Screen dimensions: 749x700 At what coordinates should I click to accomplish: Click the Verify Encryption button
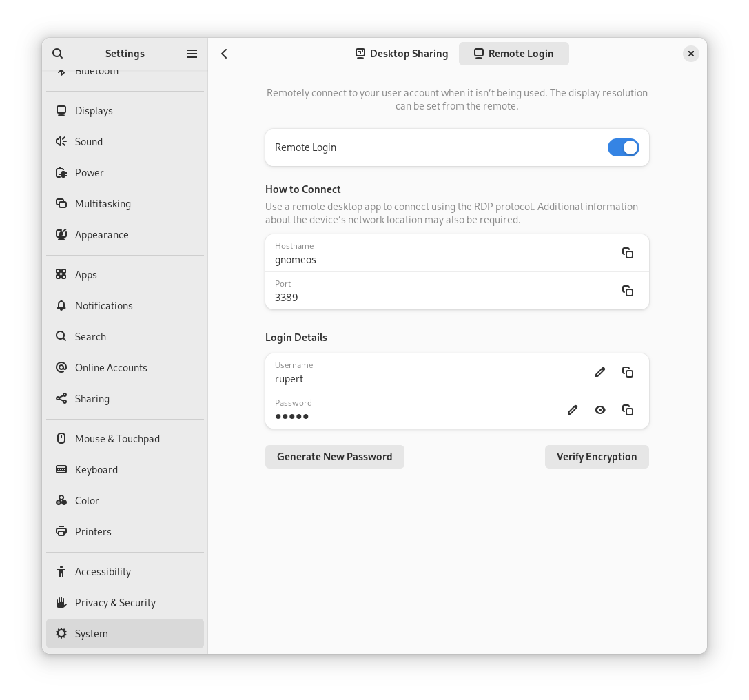(x=597, y=457)
